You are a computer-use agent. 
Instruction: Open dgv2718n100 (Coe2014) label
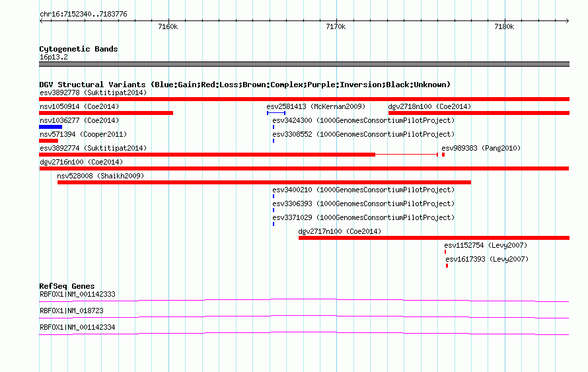click(x=429, y=106)
